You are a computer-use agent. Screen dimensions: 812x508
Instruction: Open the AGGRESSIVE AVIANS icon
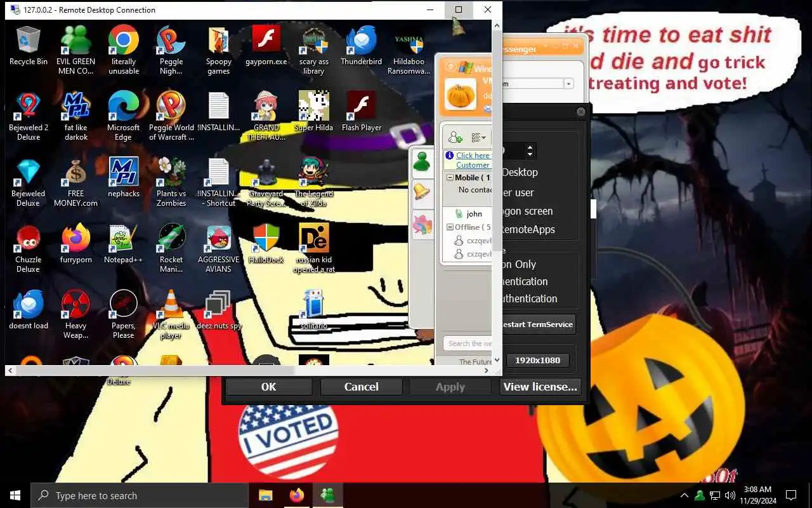pyautogui.click(x=218, y=248)
